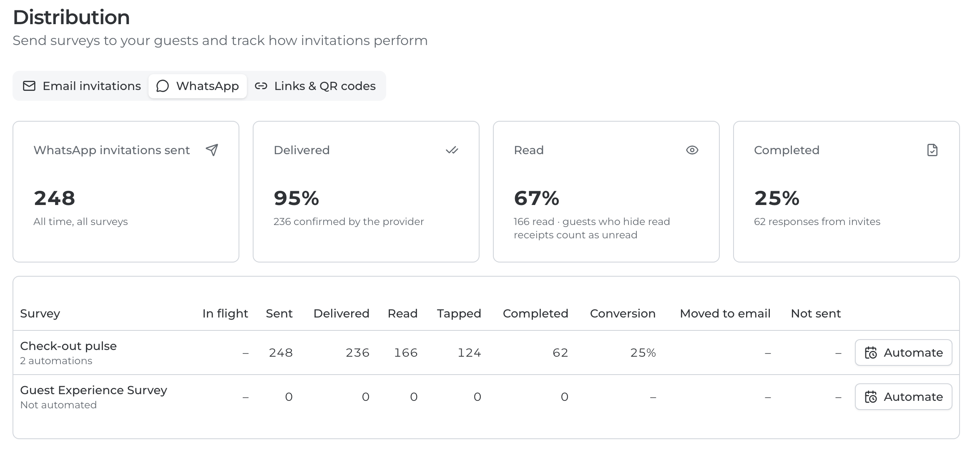Click the Conversion column header

click(623, 313)
